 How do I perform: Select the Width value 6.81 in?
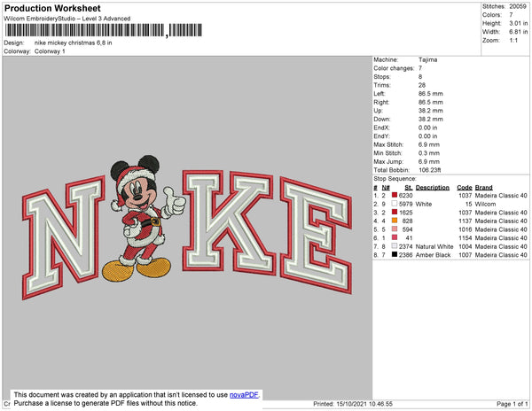[x=519, y=32]
